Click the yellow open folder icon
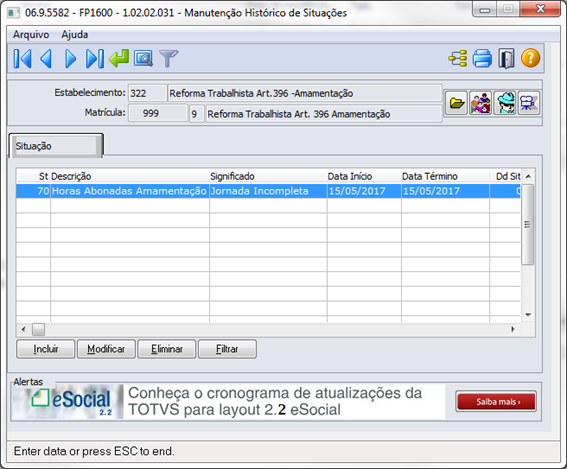Screen dimensions: 567x469 tap(456, 103)
